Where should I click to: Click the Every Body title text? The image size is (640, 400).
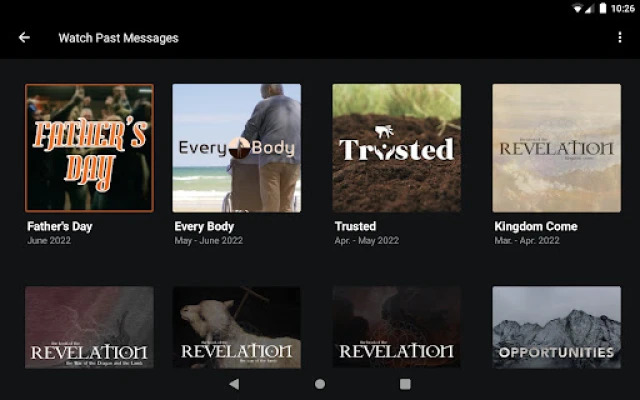tap(206, 226)
